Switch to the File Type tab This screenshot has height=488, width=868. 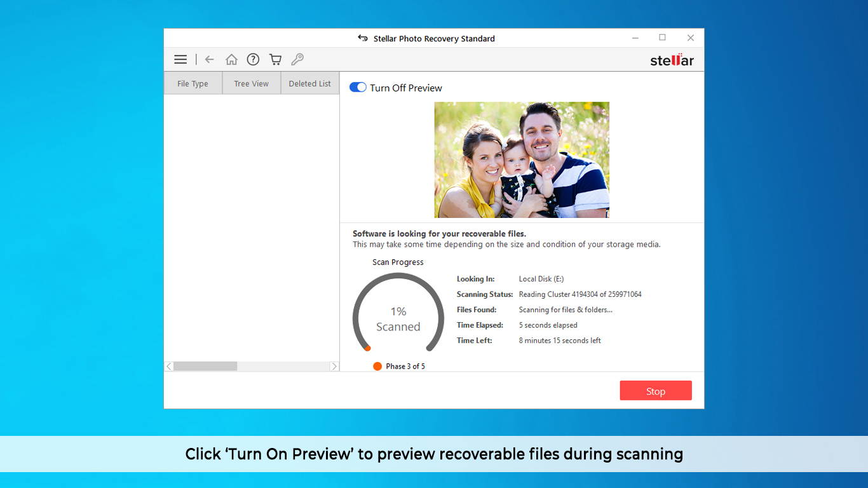pos(193,83)
